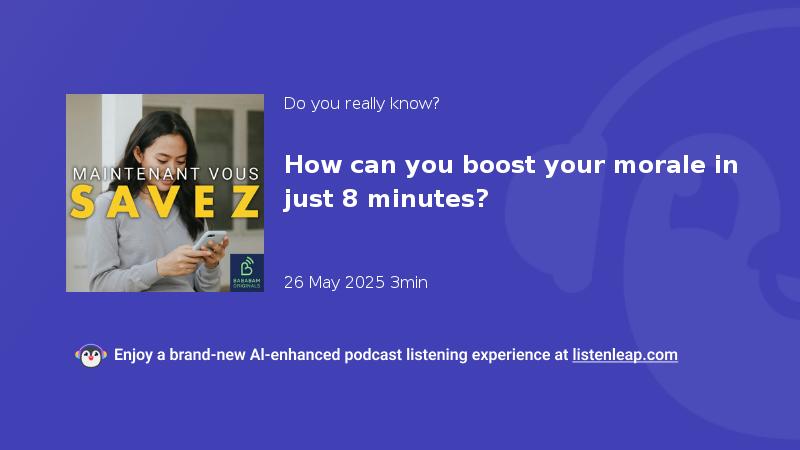Select the podcast name "Do you really know?"
Image resolution: width=800 pixels, height=450 pixels.
coord(361,104)
